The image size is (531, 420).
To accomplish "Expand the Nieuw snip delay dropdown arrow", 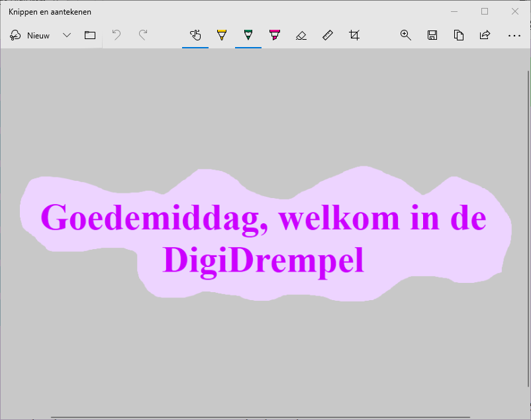I will coord(67,35).
